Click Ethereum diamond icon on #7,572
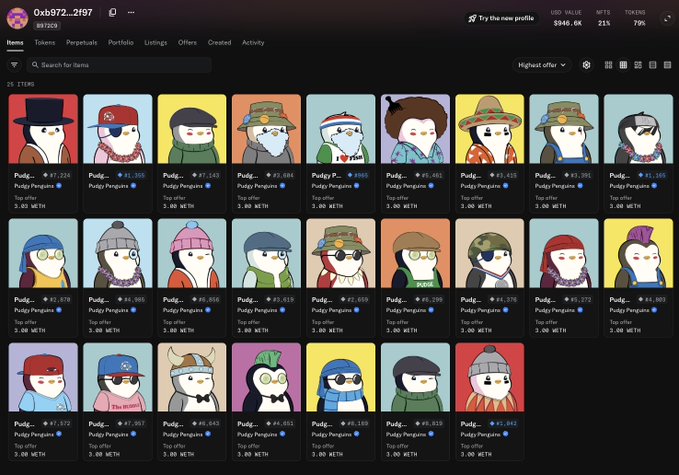Image resolution: width=679 pixels, height=475 pixels. (x=45, y=423)
